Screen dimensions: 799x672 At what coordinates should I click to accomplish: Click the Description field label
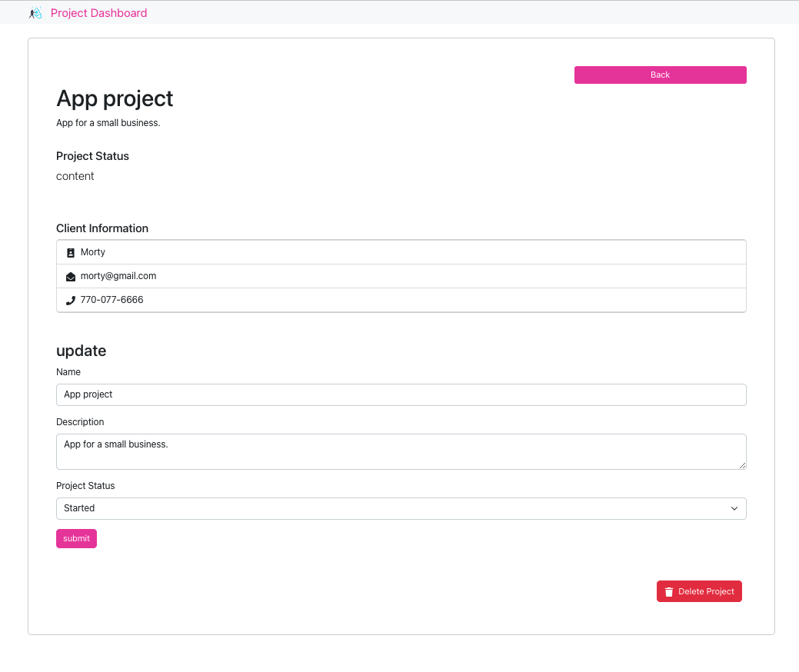click(x=80, y=422)
